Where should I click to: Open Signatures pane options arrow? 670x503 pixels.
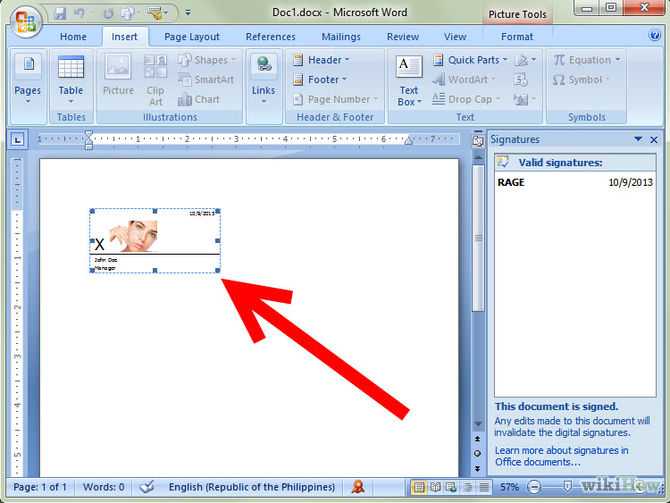click(638, 139)
